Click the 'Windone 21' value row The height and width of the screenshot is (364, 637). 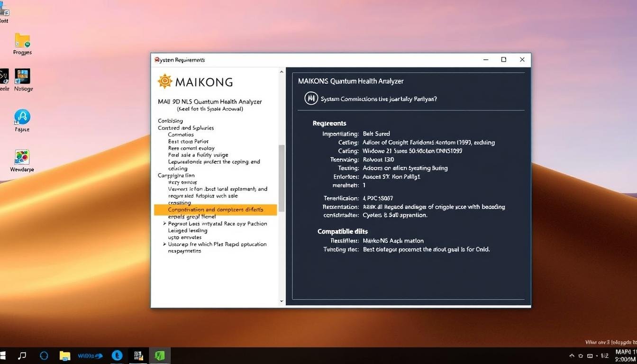[x=412, y=151]
